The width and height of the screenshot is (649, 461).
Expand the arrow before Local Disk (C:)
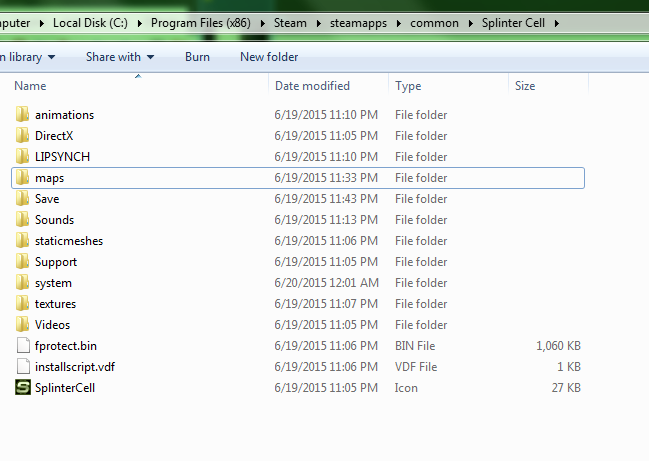click(41, 23)
